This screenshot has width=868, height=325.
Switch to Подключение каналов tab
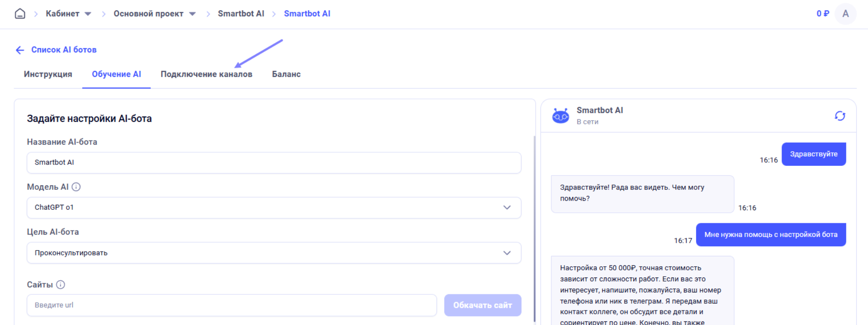click(x=206, y=74)
